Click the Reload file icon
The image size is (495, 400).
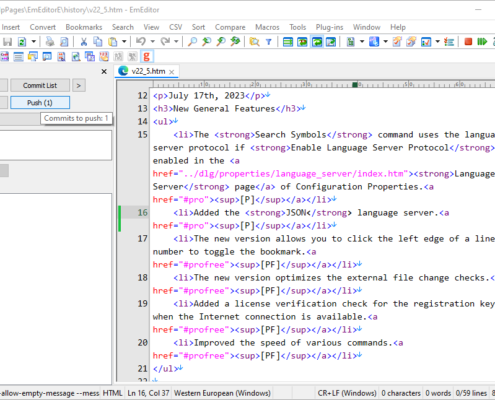pos(22,42)
